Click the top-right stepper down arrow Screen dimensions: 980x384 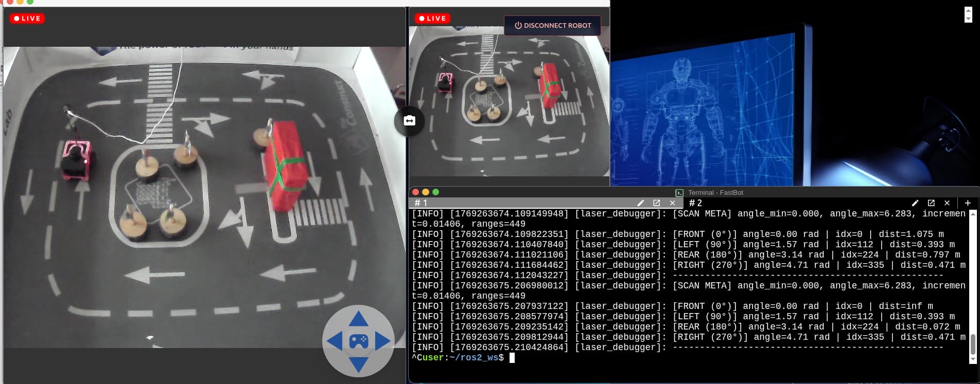click(x=968, y=19)
